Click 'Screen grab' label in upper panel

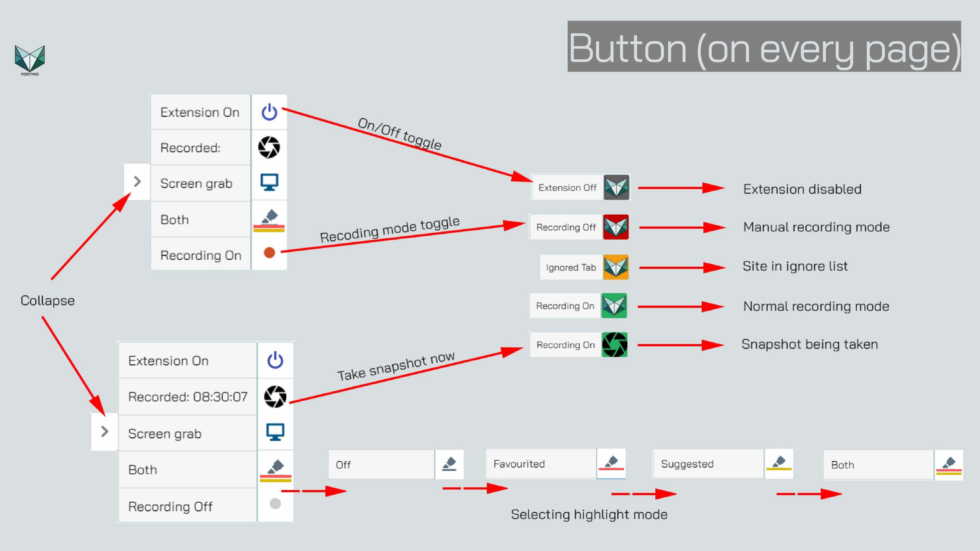196,184
